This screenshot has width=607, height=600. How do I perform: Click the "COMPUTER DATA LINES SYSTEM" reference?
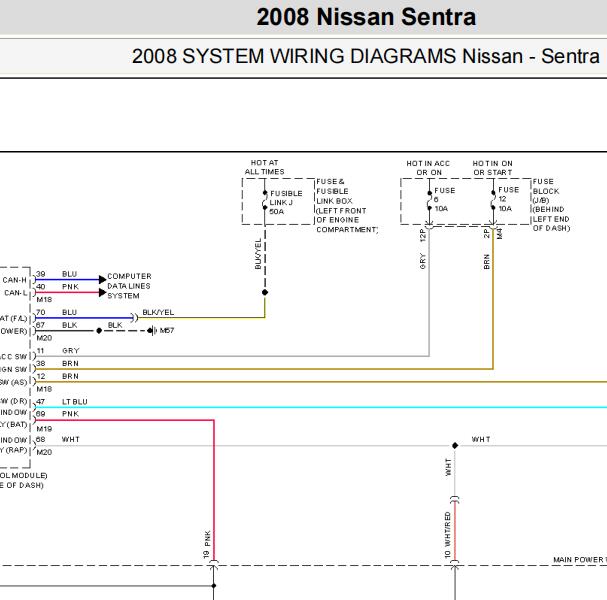click(129, 286)
